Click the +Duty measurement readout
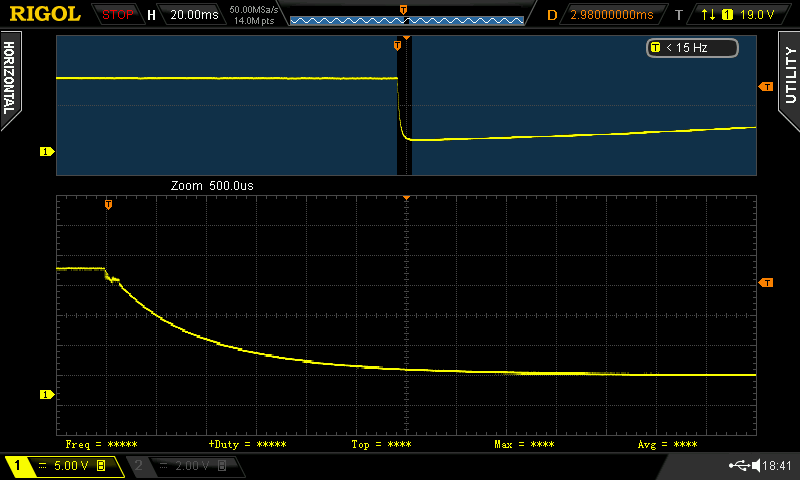Image resolution: width=800 pixels, height=480 pixels. [247, 444]
